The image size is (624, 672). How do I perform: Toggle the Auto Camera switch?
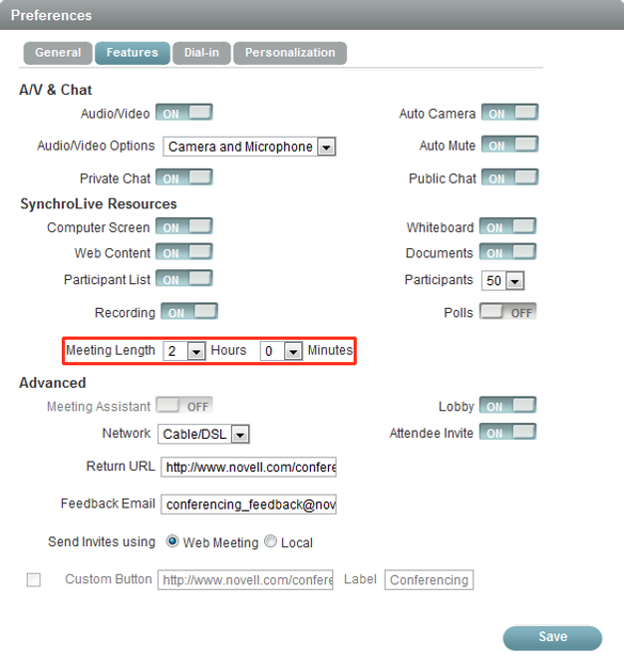510,113
